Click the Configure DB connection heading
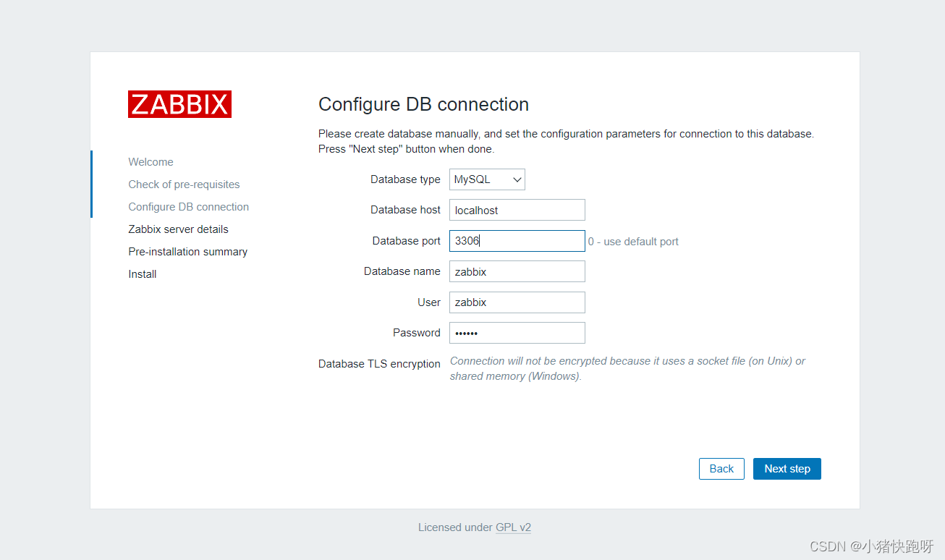The image size is (945, 560). click(423, 104)
